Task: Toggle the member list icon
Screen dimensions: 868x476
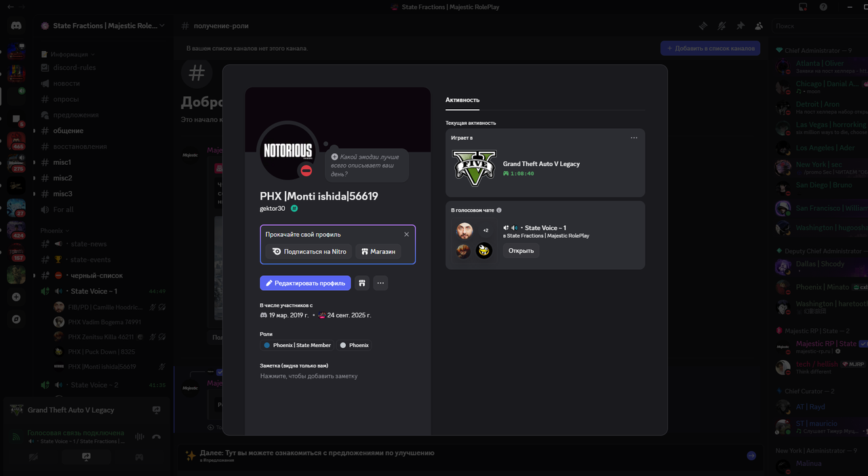Action: pyautogui.click(x=758, y=26)
